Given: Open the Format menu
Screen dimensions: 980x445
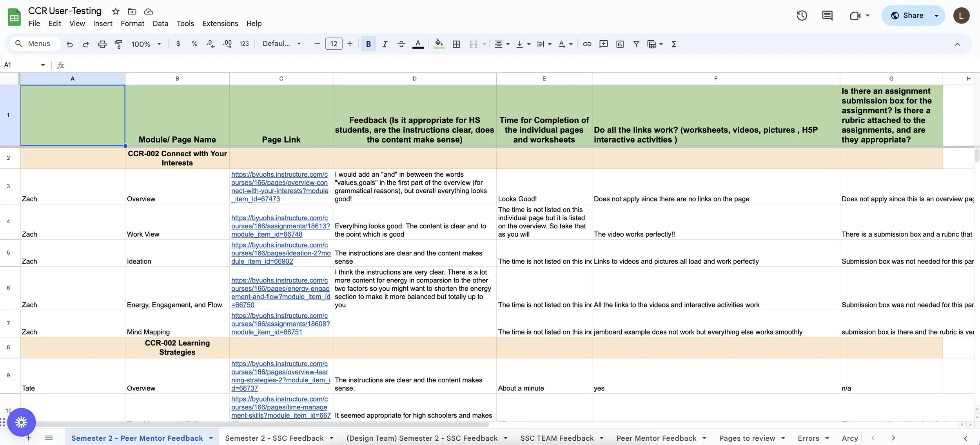Looking at the screenshot, I should [132, 24].
